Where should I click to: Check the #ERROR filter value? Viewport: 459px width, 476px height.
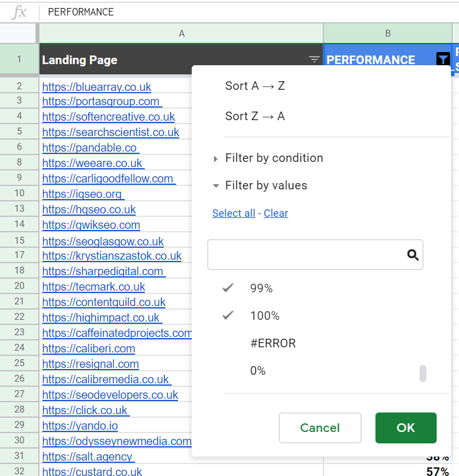point(273,343)
